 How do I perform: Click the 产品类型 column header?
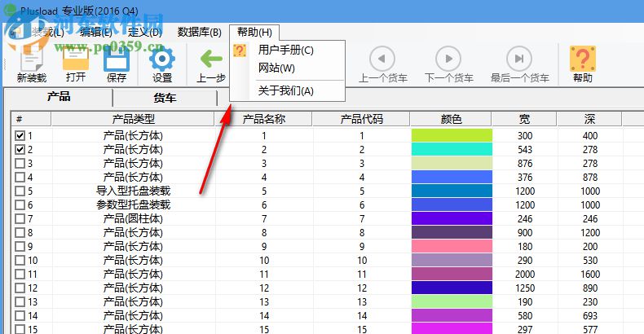tap(133, 120)
